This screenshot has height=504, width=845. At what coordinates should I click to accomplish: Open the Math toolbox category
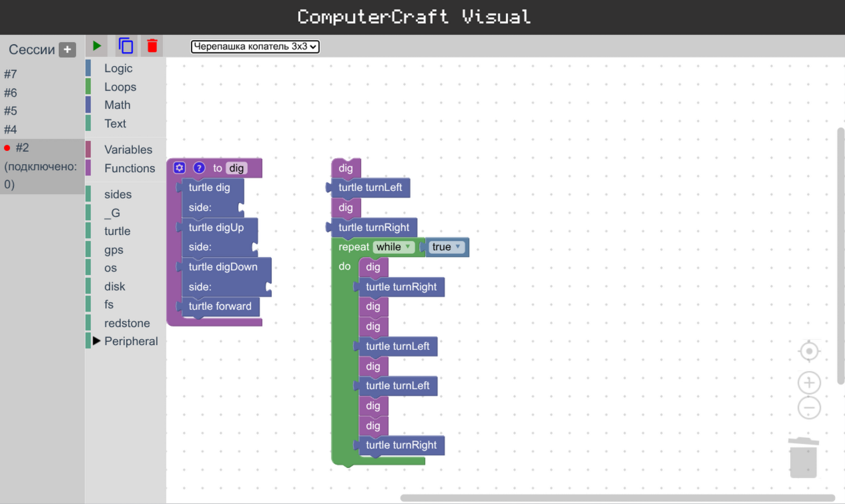tap(125, 105)
